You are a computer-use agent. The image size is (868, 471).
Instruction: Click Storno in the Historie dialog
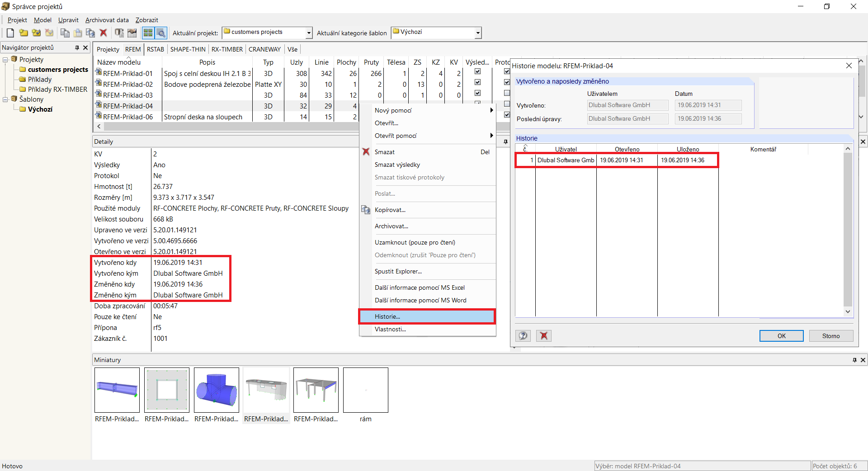coord(831,336)
